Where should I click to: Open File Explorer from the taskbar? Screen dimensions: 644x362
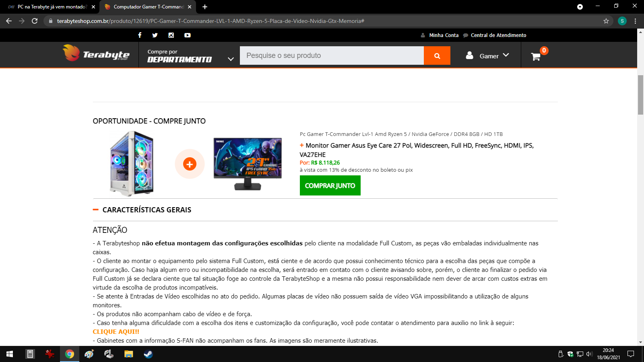[x=128, y=354]
